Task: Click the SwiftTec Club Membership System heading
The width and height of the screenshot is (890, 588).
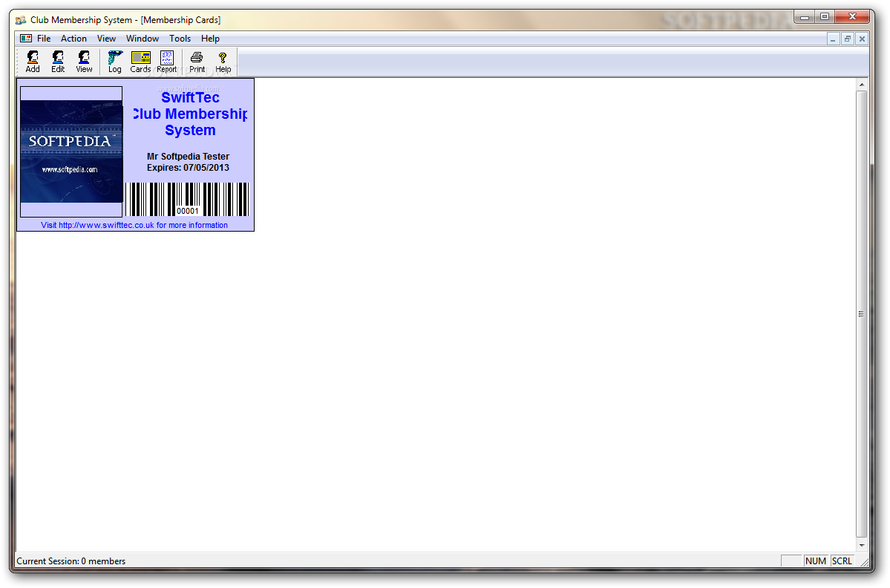Action: coord(190,114)
